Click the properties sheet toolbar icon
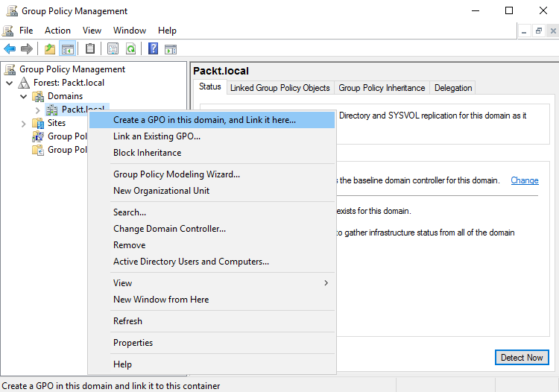The height and width of the screenshot is (392, 559). (113, 49)
